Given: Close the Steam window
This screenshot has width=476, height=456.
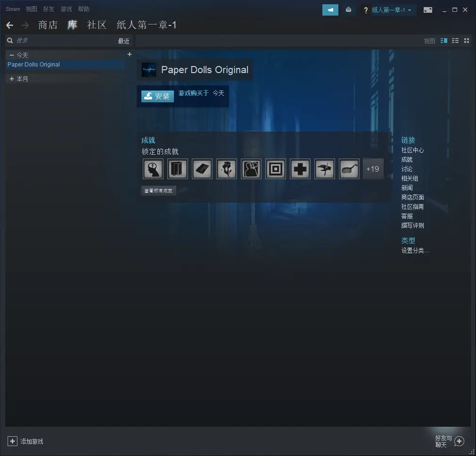Looking at the screenshot, I should (465, 10).
